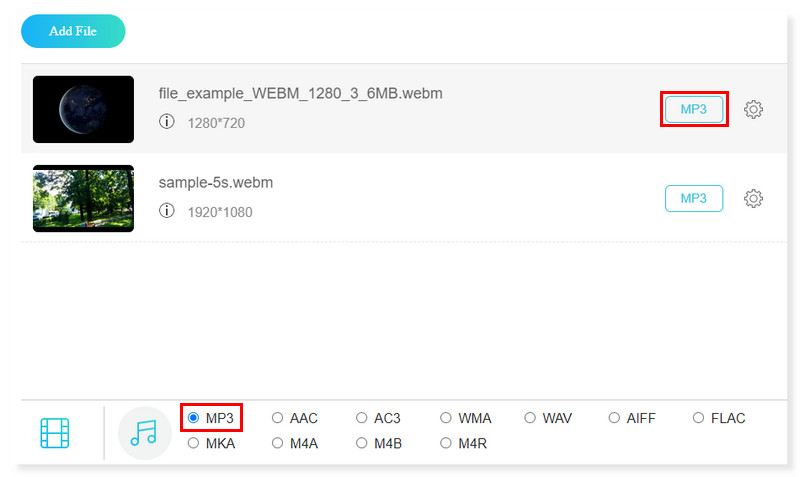
Task: Open the video format film strip icon
Action: point(55,432)
